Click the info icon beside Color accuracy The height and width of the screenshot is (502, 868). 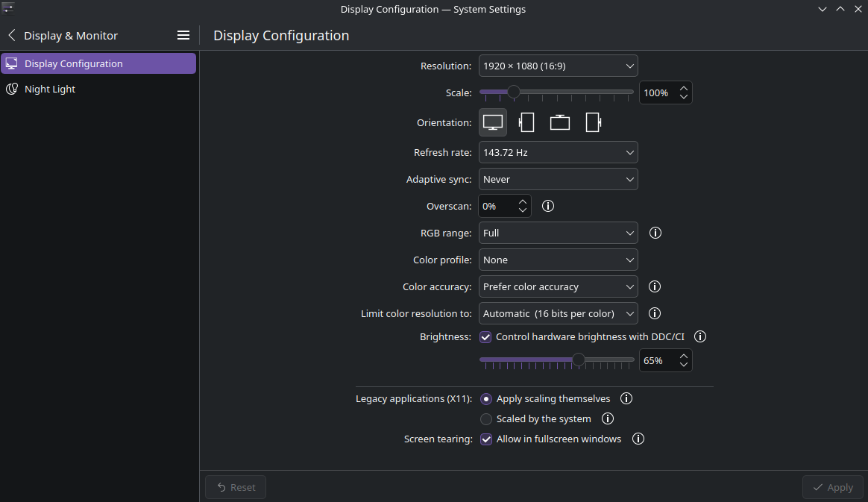pyautogui.click(x=655, y=286)
